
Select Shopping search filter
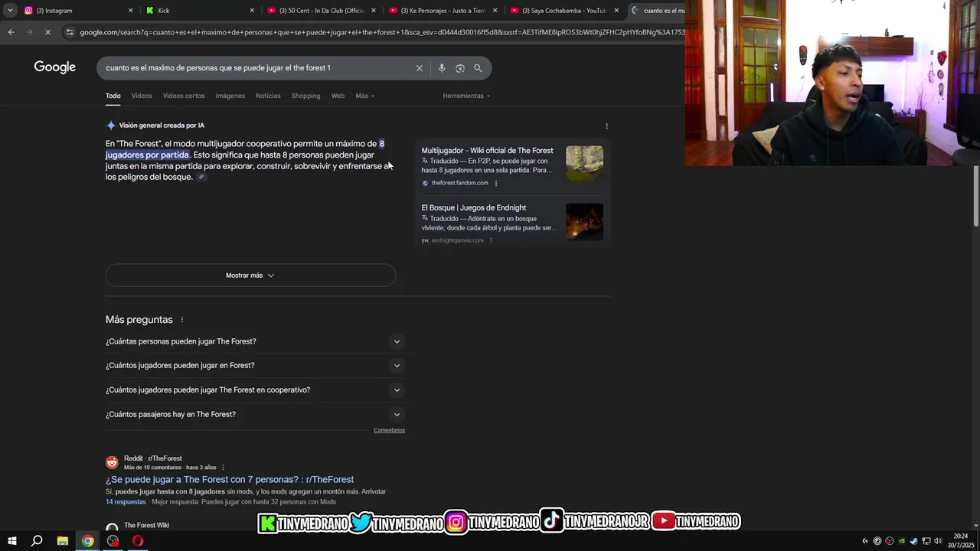tap(305, 96)
